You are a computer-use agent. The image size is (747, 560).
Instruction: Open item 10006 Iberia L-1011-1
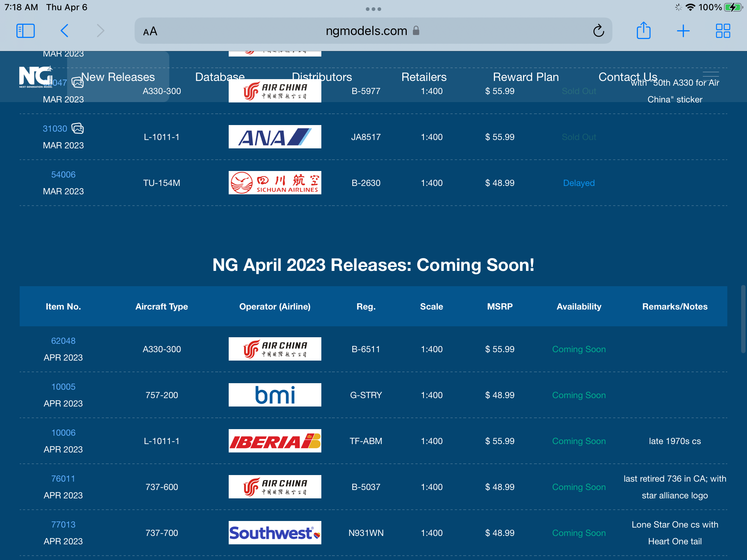[x=63, y=433]
